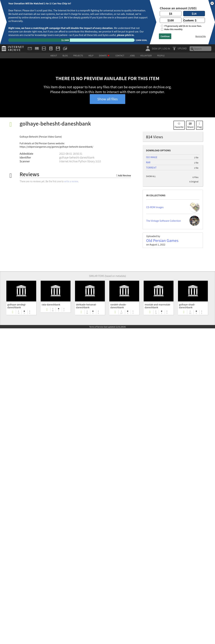Click the donation progress bar
215x644 pixels.
point(71,40)
